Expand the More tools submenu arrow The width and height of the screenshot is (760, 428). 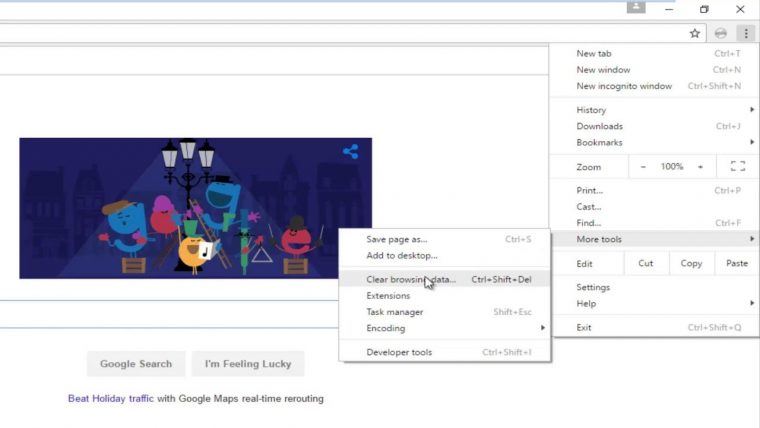[x=752, y=238]
